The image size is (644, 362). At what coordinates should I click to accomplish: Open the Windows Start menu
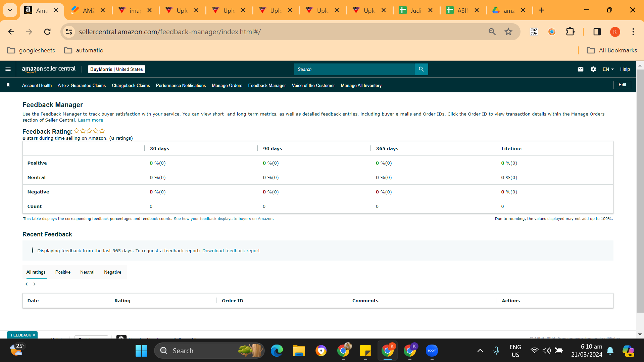(x=141, y=351)
